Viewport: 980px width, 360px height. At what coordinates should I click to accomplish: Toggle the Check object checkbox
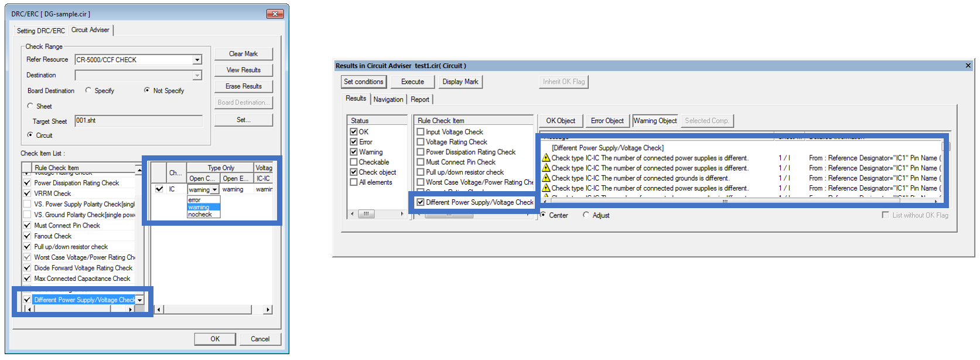pyautogui.click(x=354, y=172)
